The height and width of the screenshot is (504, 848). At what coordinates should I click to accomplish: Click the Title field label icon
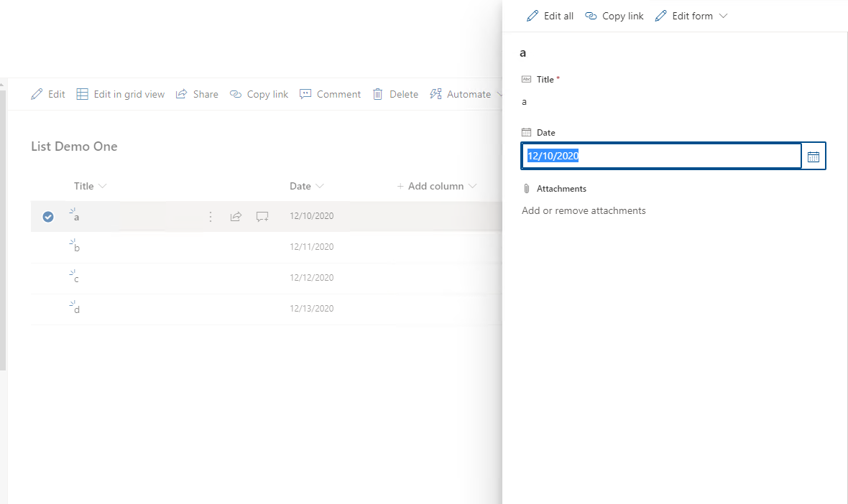(526, 80)
